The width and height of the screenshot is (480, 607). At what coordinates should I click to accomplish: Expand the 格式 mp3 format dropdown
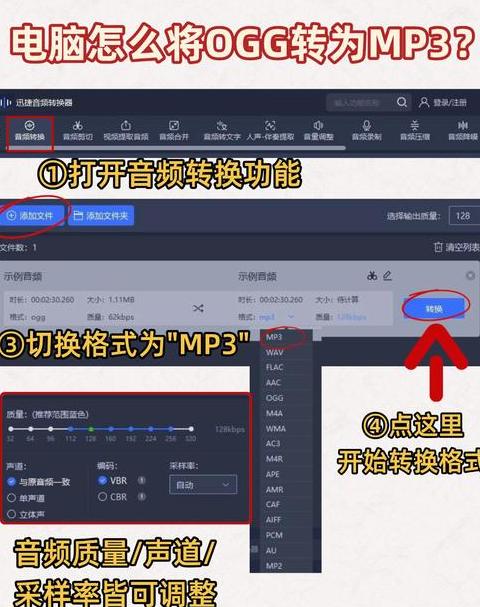pos(276,317)
